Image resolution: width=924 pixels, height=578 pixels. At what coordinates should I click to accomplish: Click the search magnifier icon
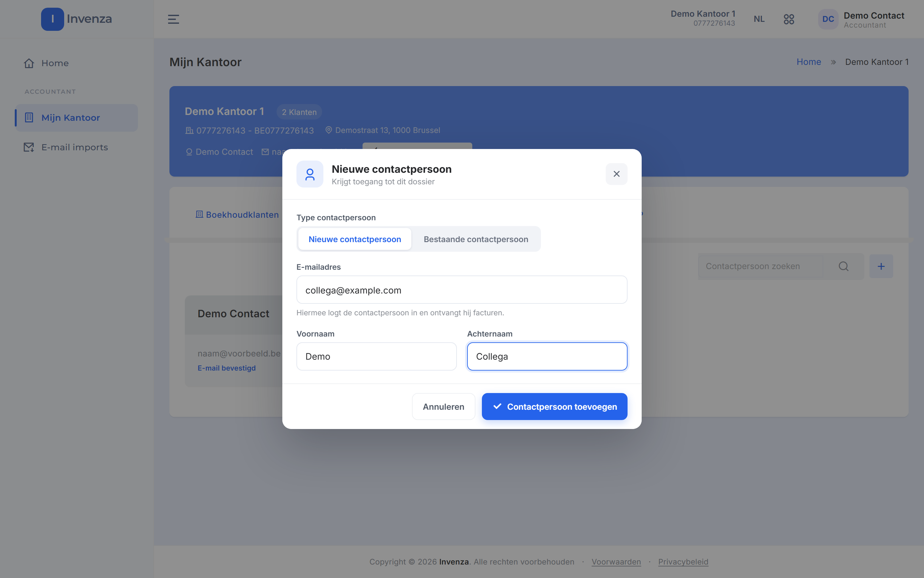point(843,266)
